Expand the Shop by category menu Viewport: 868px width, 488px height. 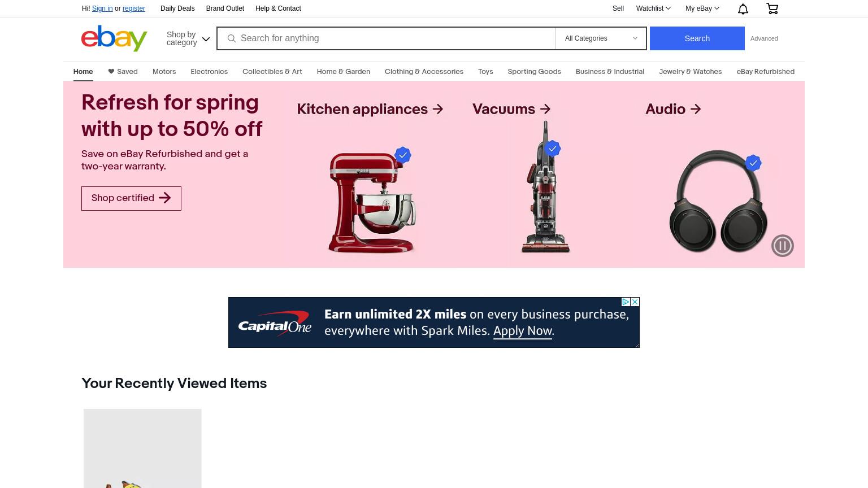[188, 38]
